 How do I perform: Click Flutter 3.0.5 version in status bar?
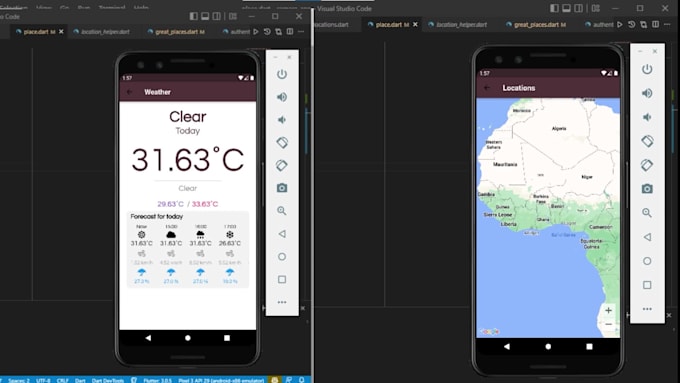click(157, 380)
